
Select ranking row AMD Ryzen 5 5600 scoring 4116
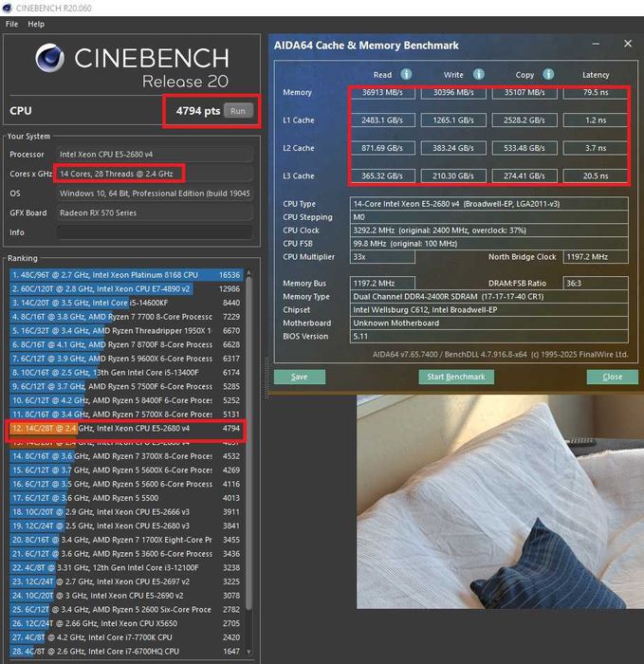(126, 484)
